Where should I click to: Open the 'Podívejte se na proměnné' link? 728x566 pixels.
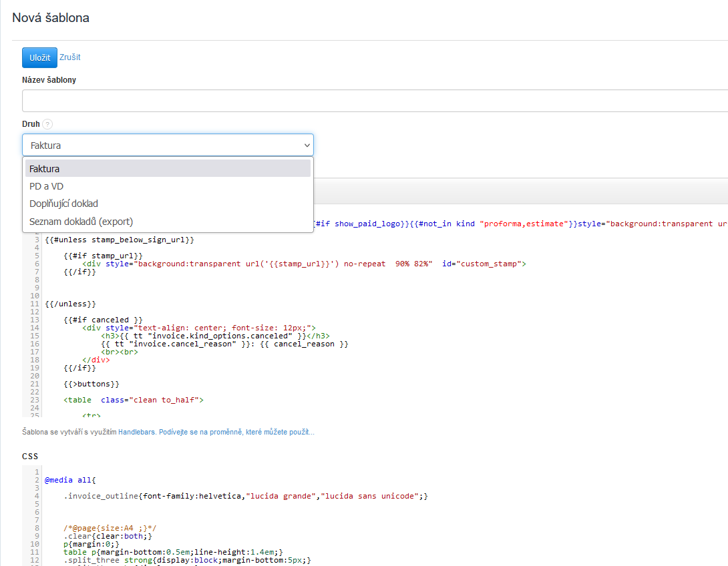(236, 433)
